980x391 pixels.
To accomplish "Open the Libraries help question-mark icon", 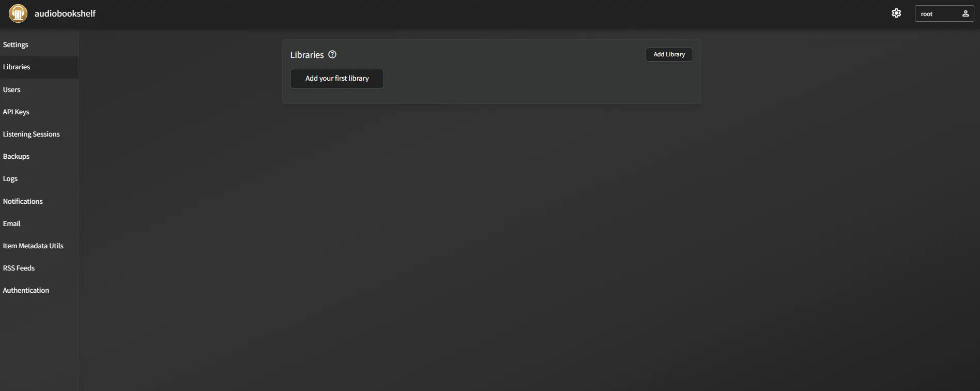I will [x=332, y=54].
